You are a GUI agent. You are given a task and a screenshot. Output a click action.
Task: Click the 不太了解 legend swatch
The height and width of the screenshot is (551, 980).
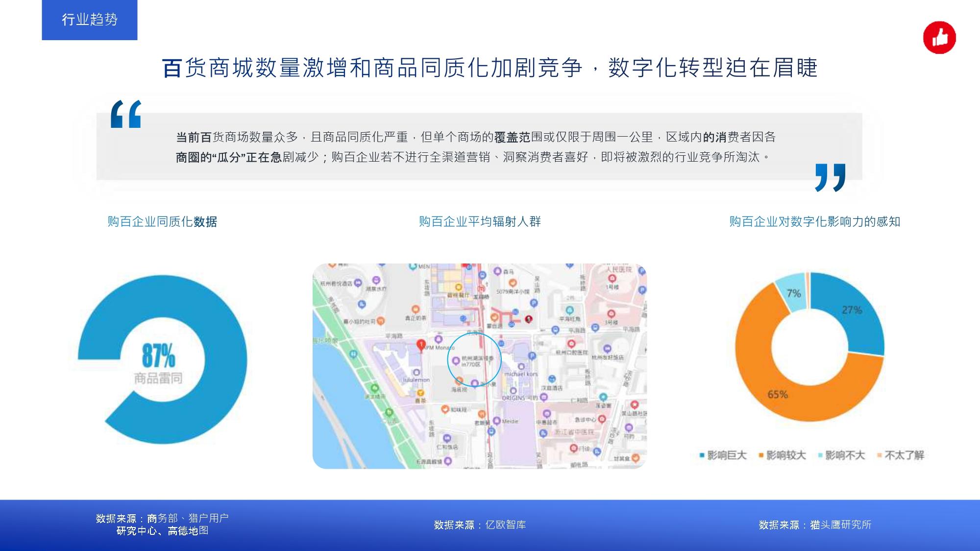[x=880, y=455]
